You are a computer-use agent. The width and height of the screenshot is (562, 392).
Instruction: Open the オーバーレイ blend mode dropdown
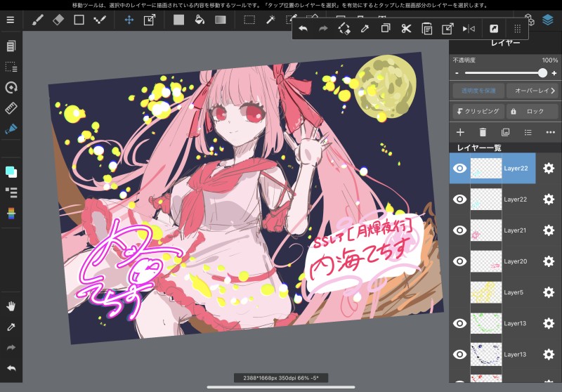(532, 91)
